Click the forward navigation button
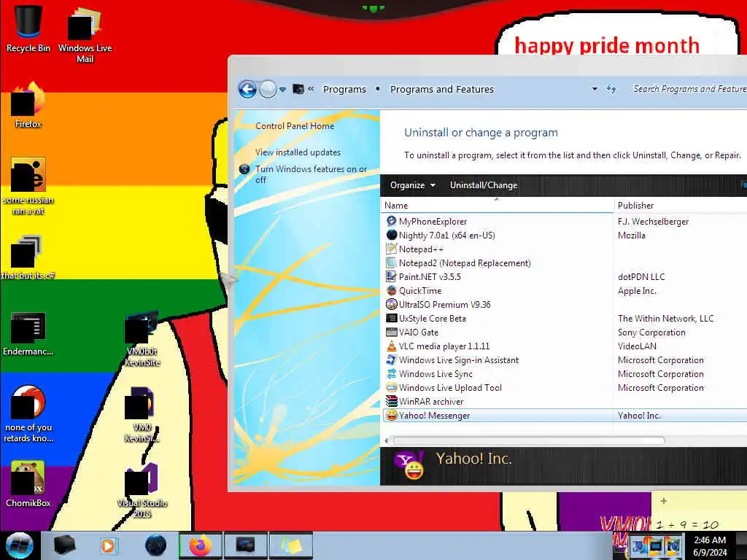 point(268,89)
